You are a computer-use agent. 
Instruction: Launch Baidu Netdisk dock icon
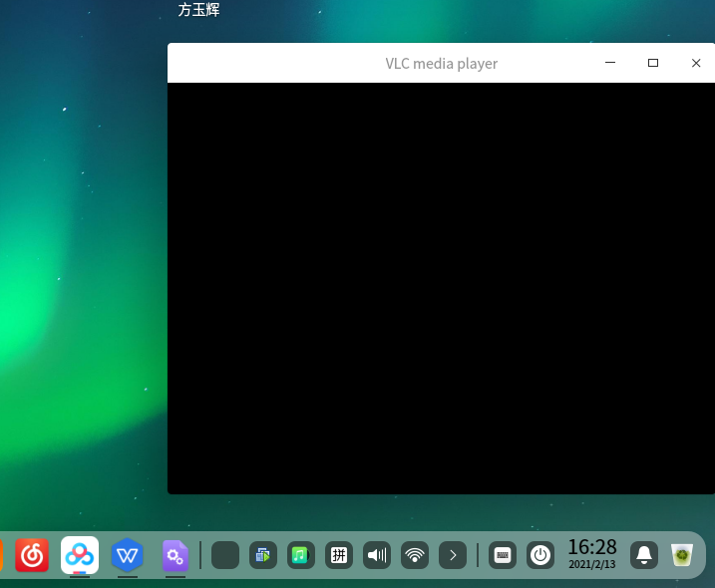click(x=80, y=555)
